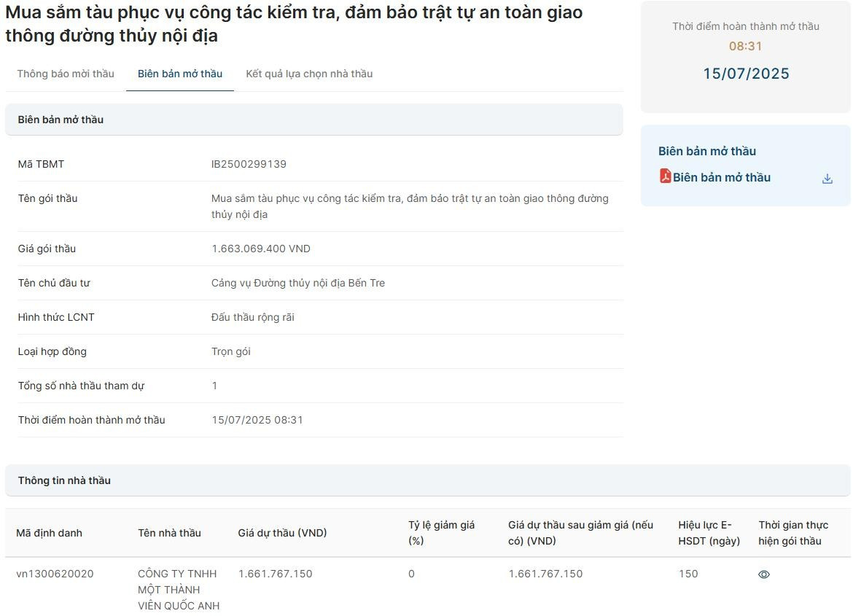View contract duration via the eye icon
Viewport: 853px width, 616px height.
click(763, 574)
